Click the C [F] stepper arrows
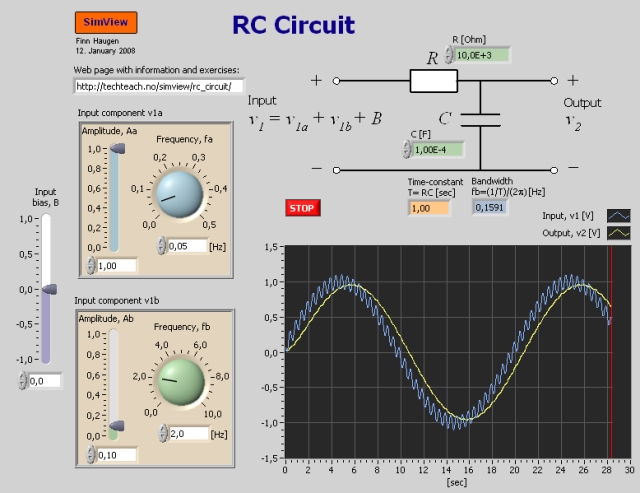640x493 pixels. pyautogui.click(x=407, y=149)
